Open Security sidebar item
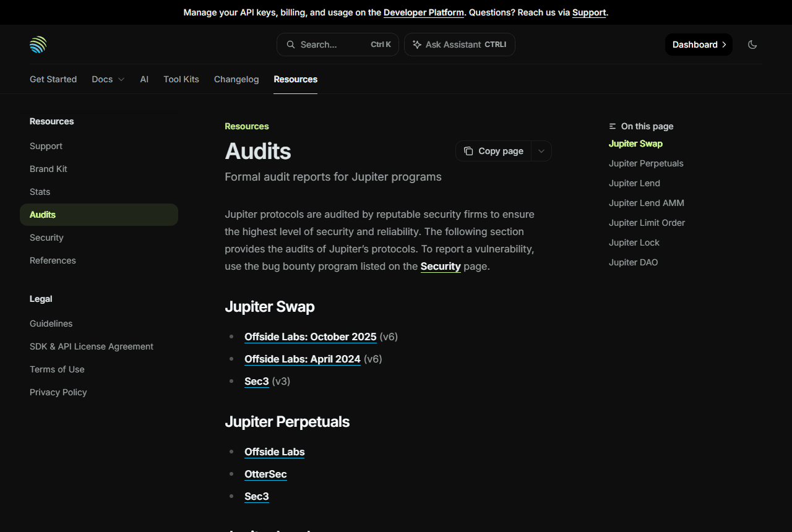Image resolution: width=792 pixels, height=532 pixels. [x=99, y=238]
